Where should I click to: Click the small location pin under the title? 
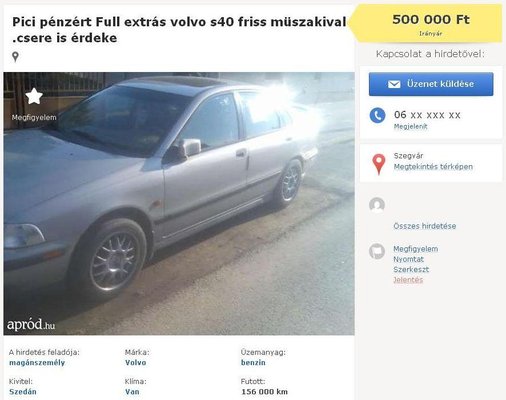(x=15, y=57)
